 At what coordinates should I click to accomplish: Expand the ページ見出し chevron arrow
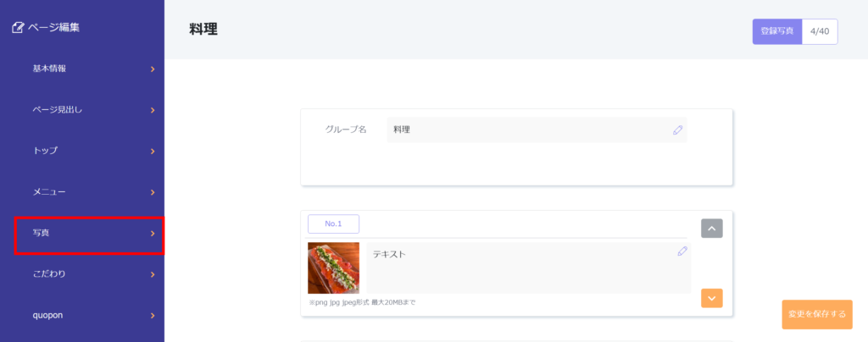coord(153,110)
